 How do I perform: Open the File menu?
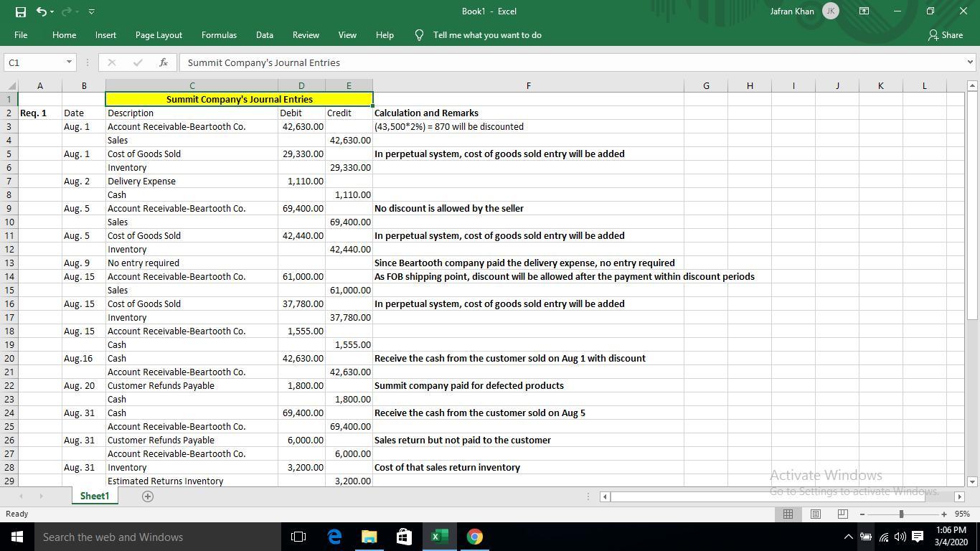pyautogui.click(x=21, y=35)
